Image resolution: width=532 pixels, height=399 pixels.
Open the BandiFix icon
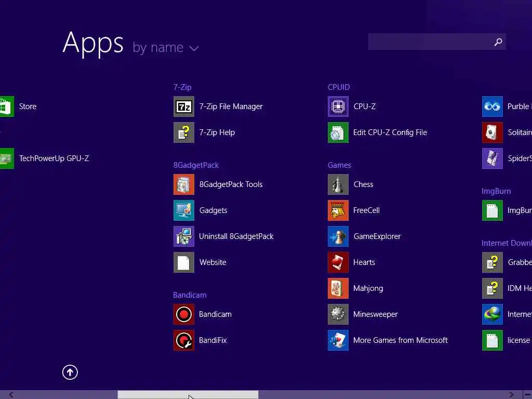(x=184, y=340)
